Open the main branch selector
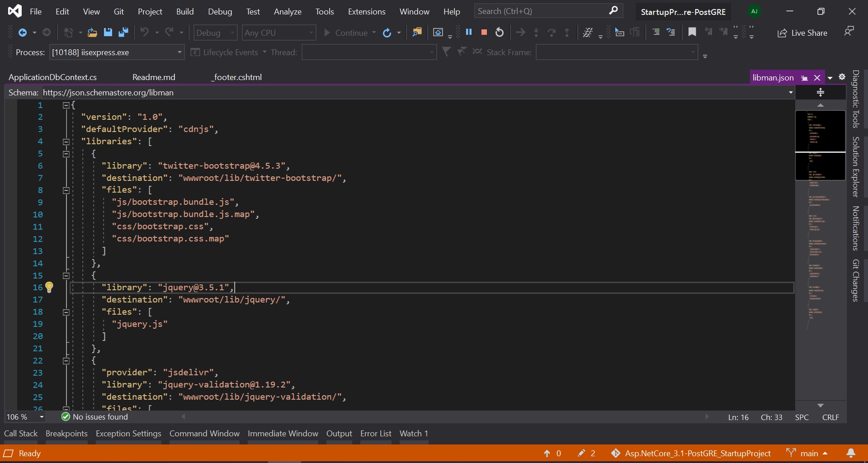The image size is (868, 463). pyautogui.click(x=807, y=453)
